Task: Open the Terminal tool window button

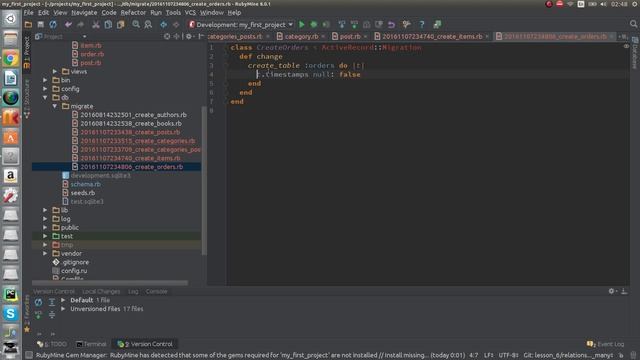Action: pos(91,344)
